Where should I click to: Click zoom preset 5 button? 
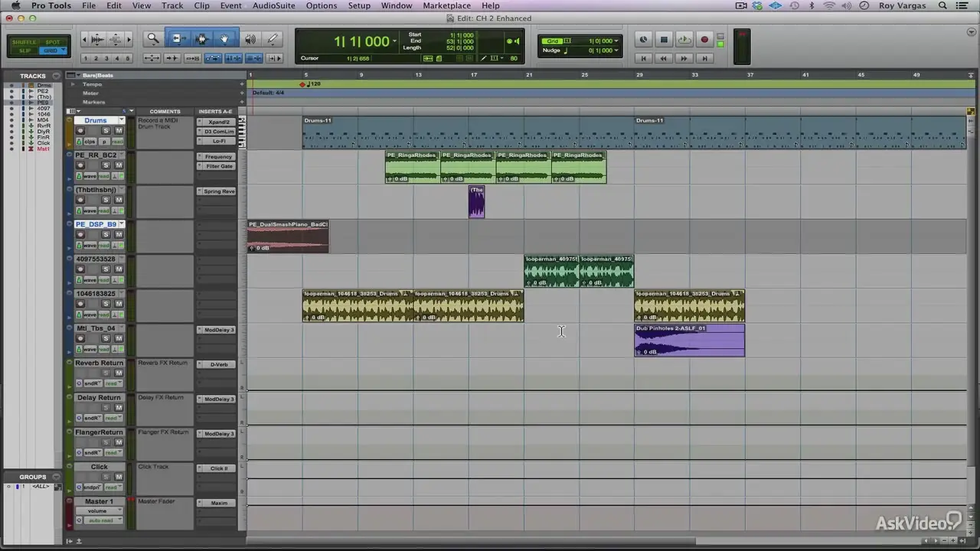[x=128, y=58]
